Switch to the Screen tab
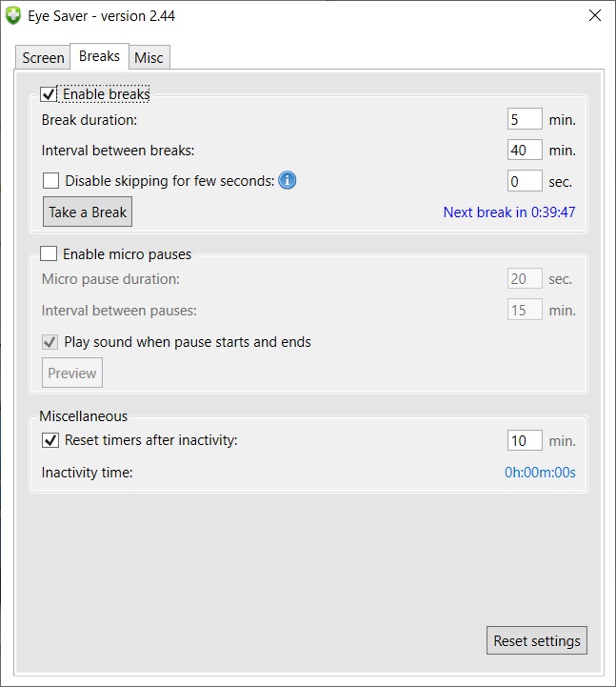 point(44,58)
